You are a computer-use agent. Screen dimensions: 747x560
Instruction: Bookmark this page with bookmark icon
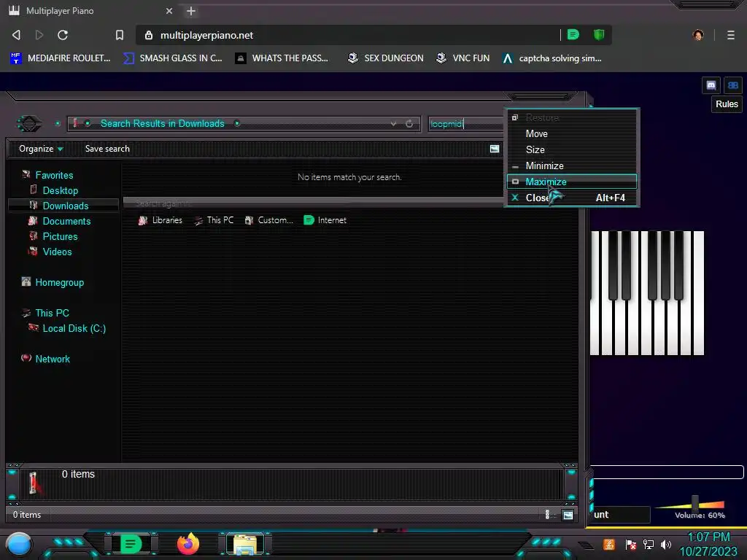[x=120, y=35]
